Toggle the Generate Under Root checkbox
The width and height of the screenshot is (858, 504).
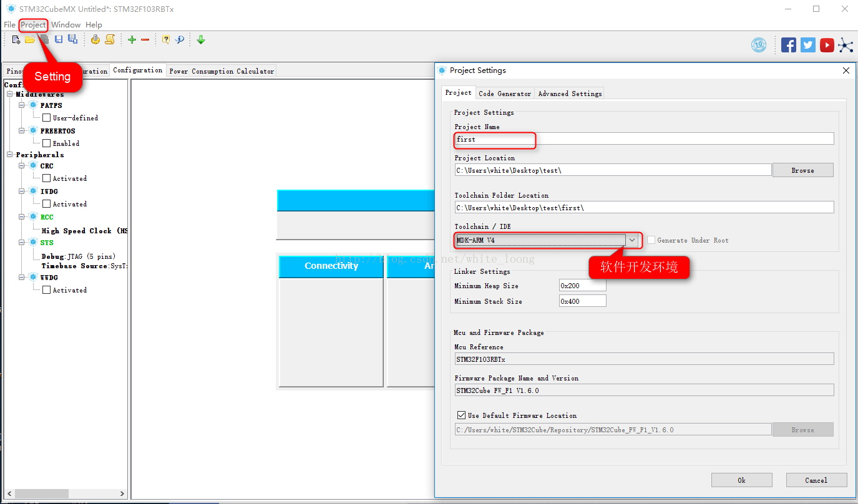coord(651,240)
